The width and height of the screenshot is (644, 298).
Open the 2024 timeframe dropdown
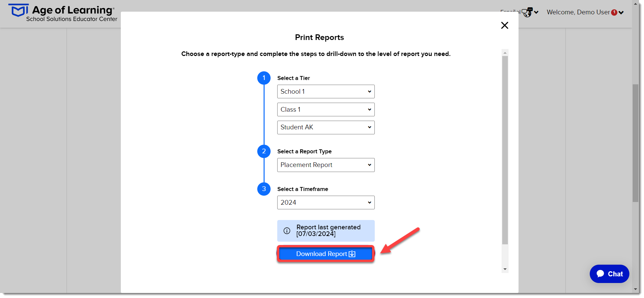coord(326,202)
